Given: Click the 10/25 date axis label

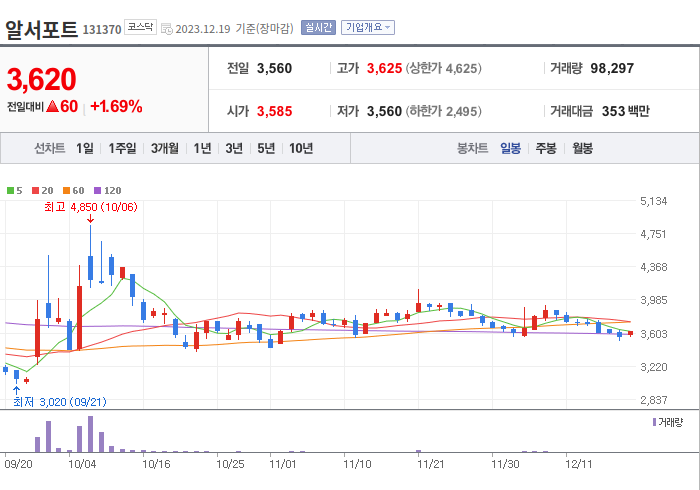Looking at the screenshot, I should tap(230, 464).
